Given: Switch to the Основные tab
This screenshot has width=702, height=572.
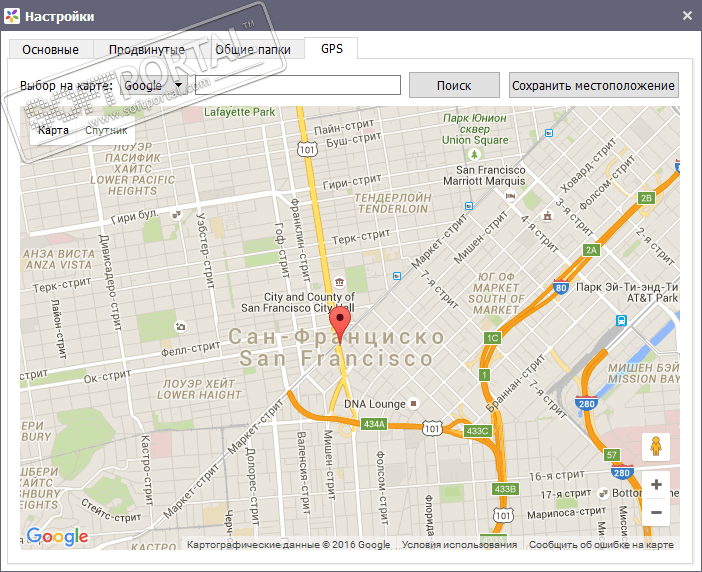Looking at the screenshot, I should click(51, 49).
